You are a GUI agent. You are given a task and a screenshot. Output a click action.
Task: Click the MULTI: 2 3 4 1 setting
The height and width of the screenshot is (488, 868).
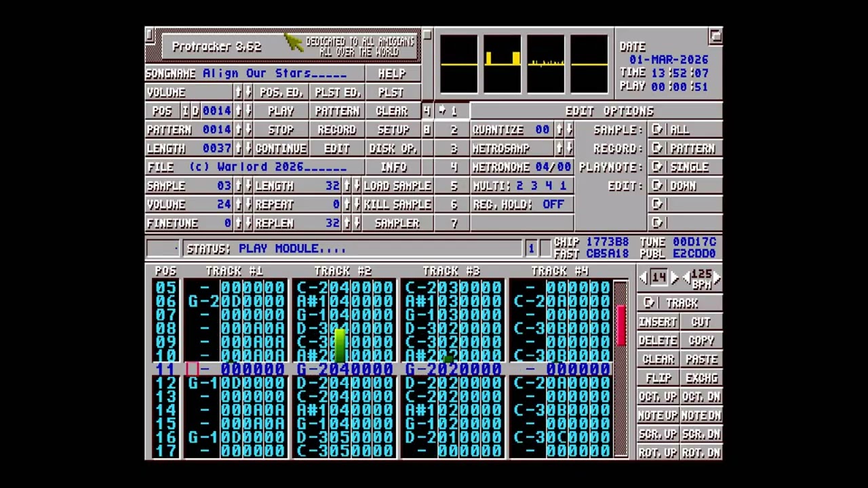point(522,186)
